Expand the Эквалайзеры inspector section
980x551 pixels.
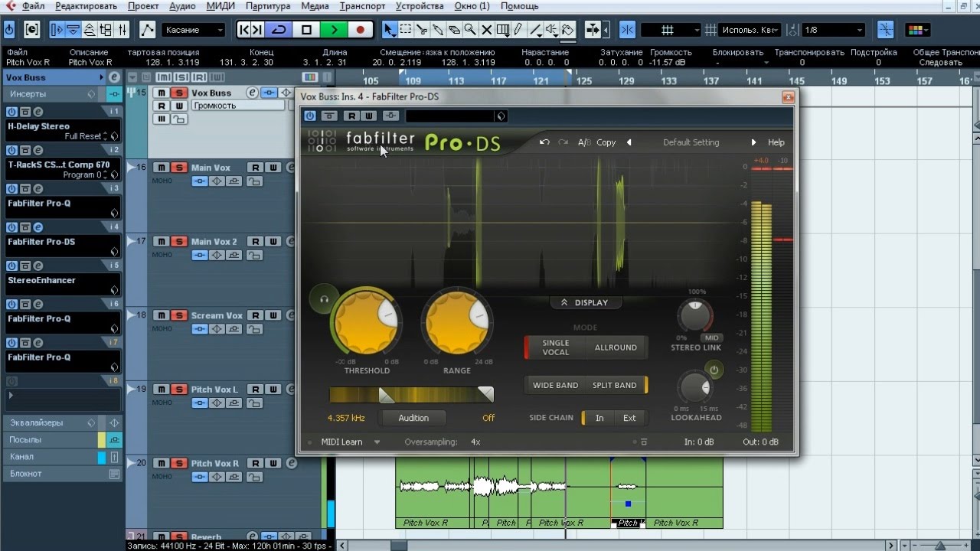point(37,422)
